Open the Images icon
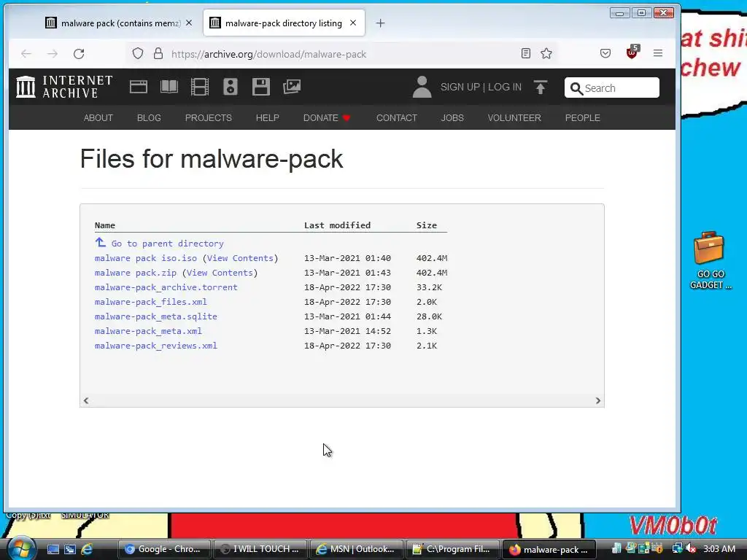The image size is (747, 560). click(292, 87)
